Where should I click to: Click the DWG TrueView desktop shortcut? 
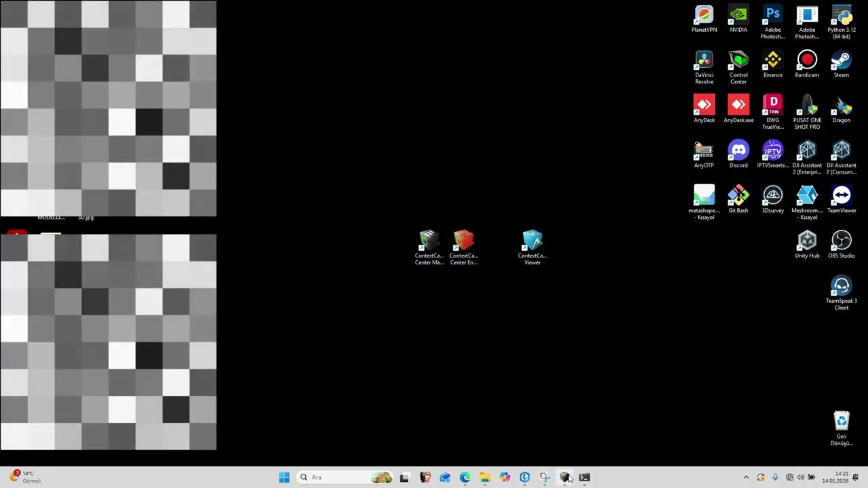772,113
